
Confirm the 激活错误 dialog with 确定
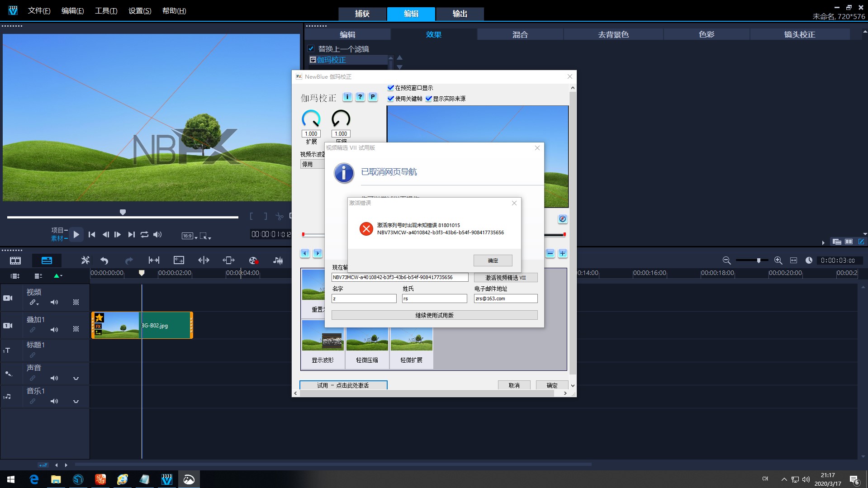pos(493,261)
